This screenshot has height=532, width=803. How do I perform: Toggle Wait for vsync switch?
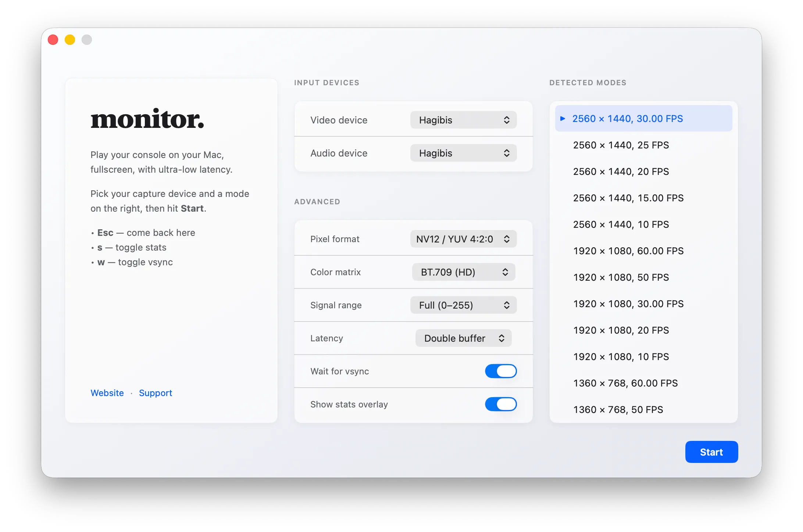click(501, 371)
